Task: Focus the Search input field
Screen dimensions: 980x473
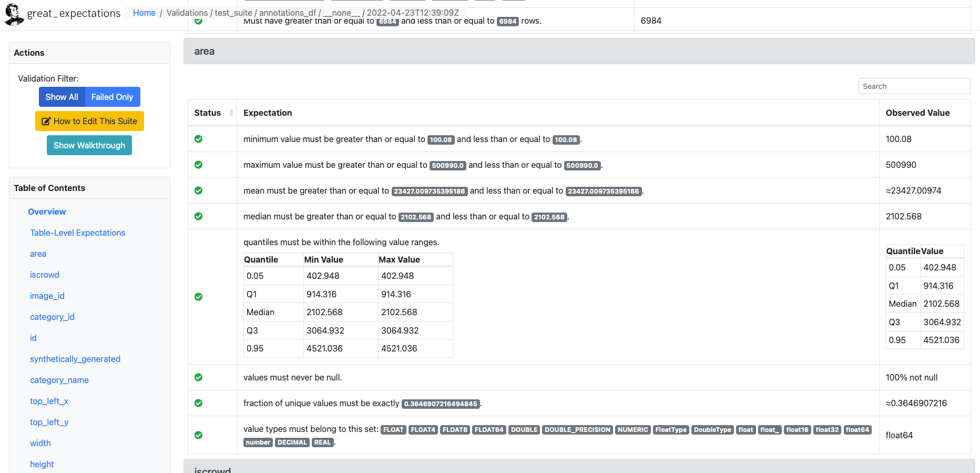Action: (914, 86)
